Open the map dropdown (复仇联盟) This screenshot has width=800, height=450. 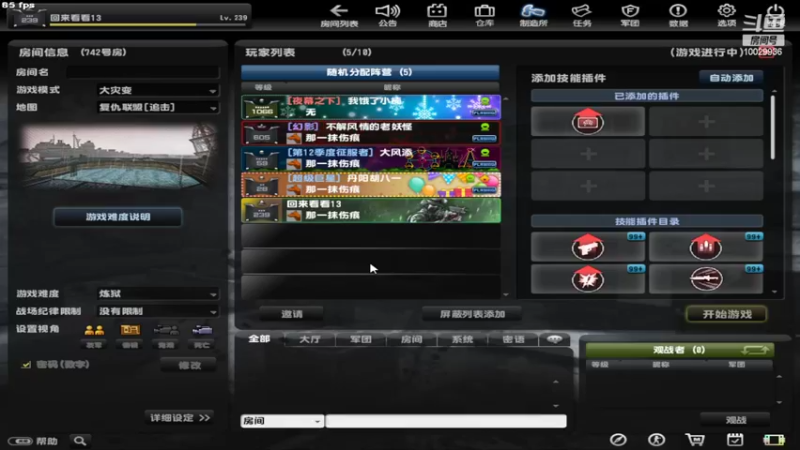pos(158,108)
